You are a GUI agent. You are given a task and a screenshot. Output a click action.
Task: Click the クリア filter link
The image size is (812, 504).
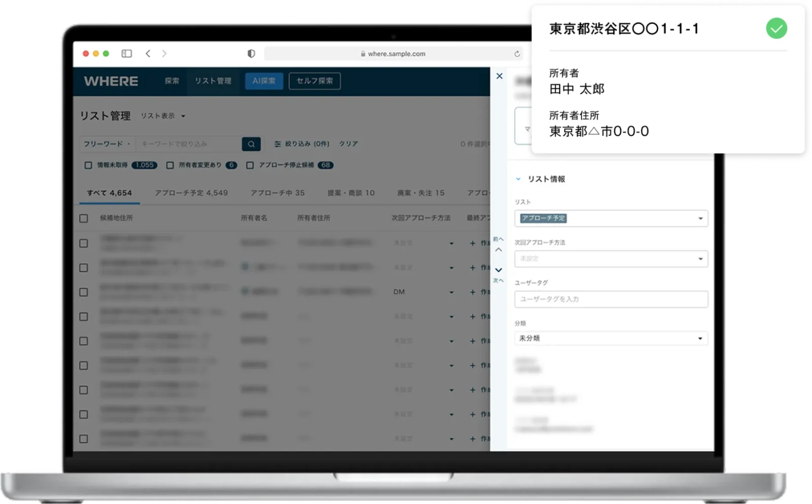coord(349,144)
